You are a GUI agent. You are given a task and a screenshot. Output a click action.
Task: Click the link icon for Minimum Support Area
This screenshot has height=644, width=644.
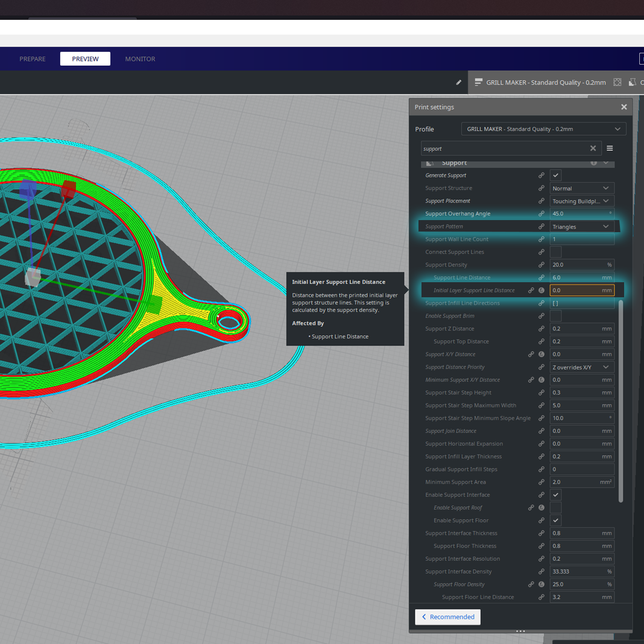tap(541, 482)
